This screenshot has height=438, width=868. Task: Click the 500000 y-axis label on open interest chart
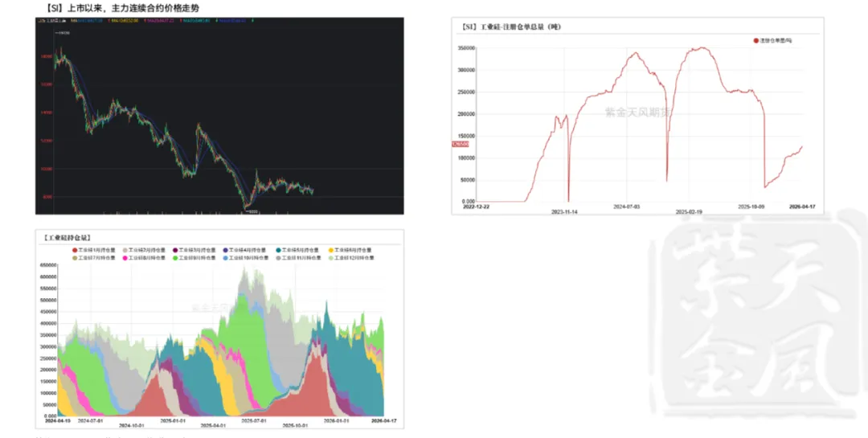click(x=47, y=300)
